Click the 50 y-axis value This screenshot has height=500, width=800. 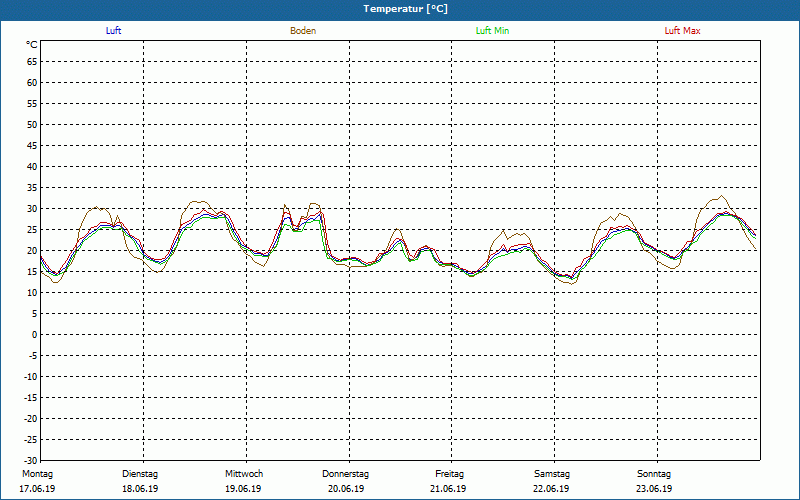[x=32, y=124]
